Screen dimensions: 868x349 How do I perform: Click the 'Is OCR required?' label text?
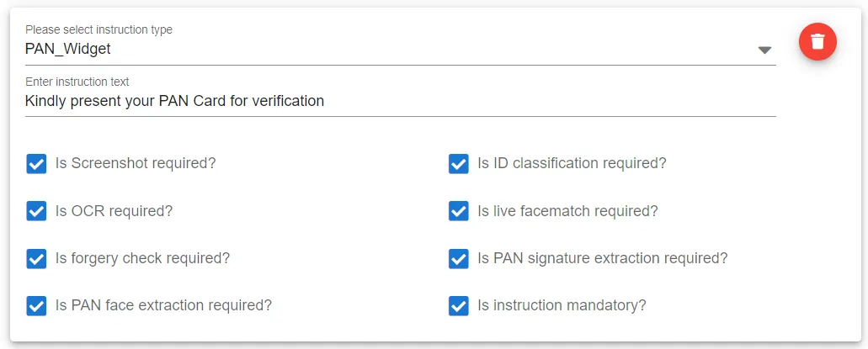coord(114,211)
